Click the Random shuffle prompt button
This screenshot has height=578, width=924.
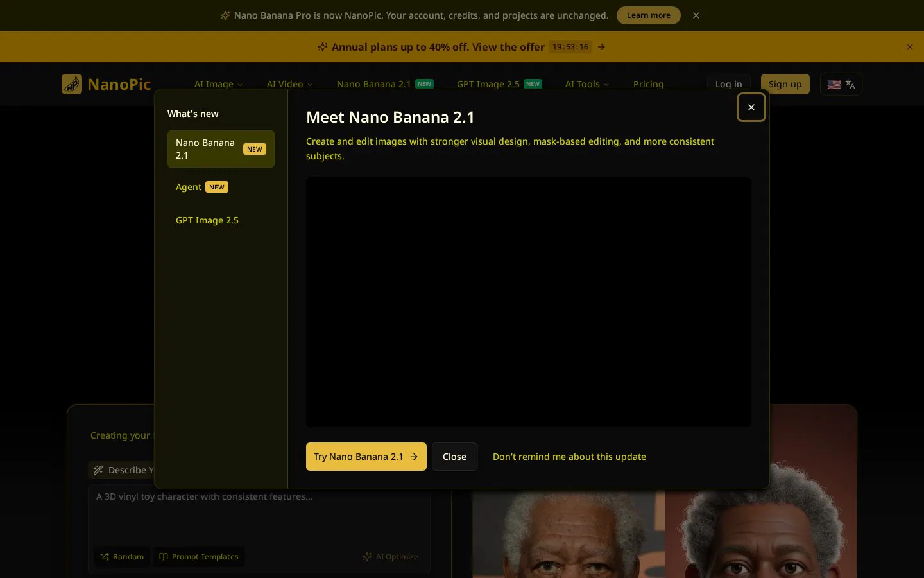tap(122, 557)
